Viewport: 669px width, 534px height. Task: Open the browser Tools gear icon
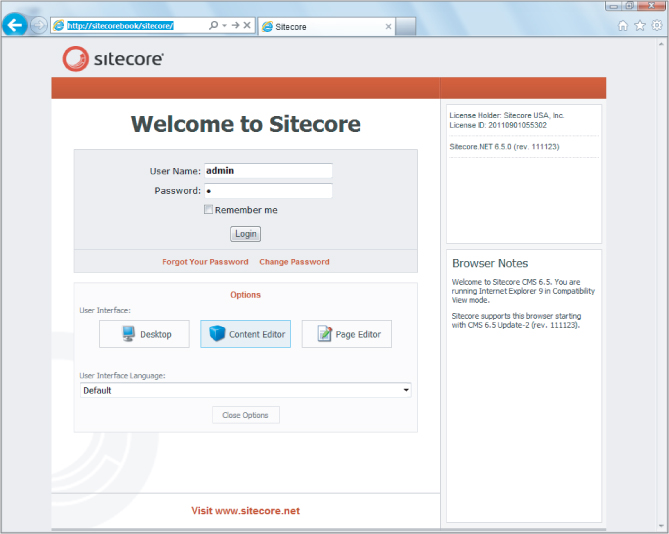coord(657,26)
